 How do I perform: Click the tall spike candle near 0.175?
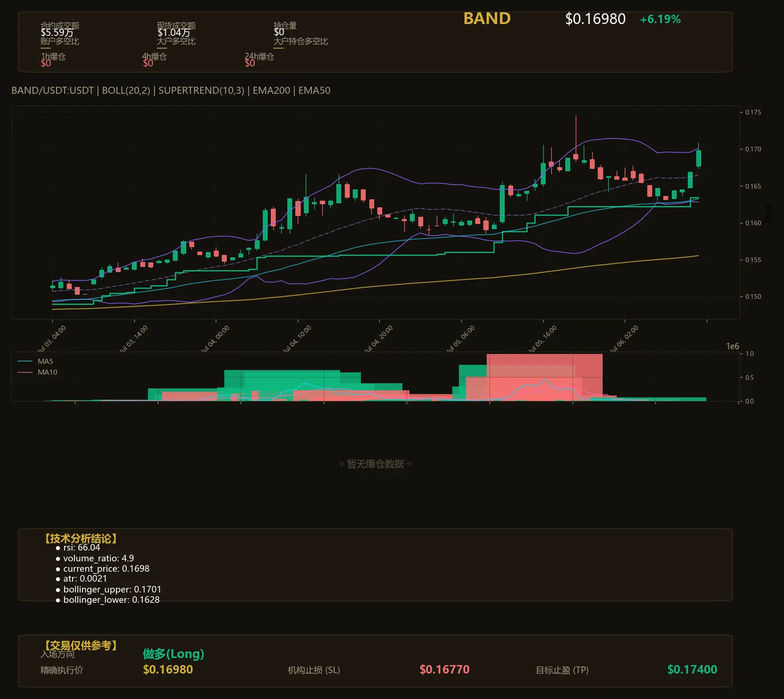pos(576,139)
